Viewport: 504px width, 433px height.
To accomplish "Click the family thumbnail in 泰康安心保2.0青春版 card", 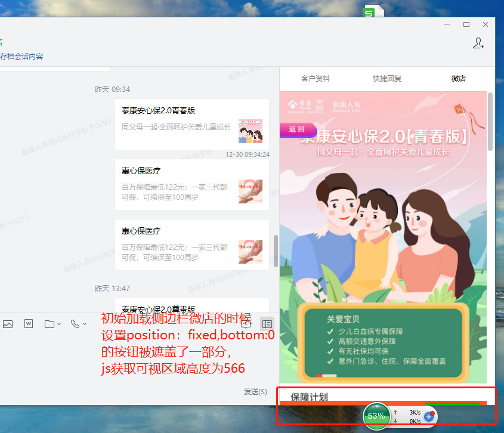I will (251, 131).
